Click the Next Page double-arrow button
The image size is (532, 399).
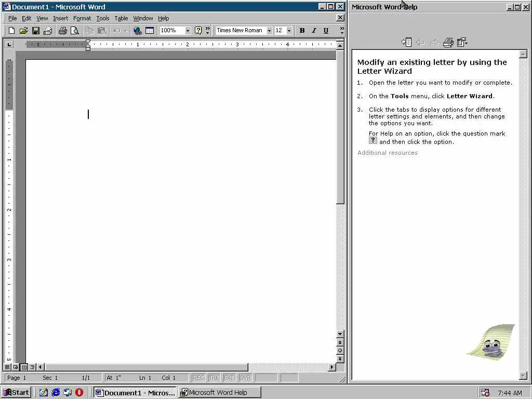(x=340, y=358)
